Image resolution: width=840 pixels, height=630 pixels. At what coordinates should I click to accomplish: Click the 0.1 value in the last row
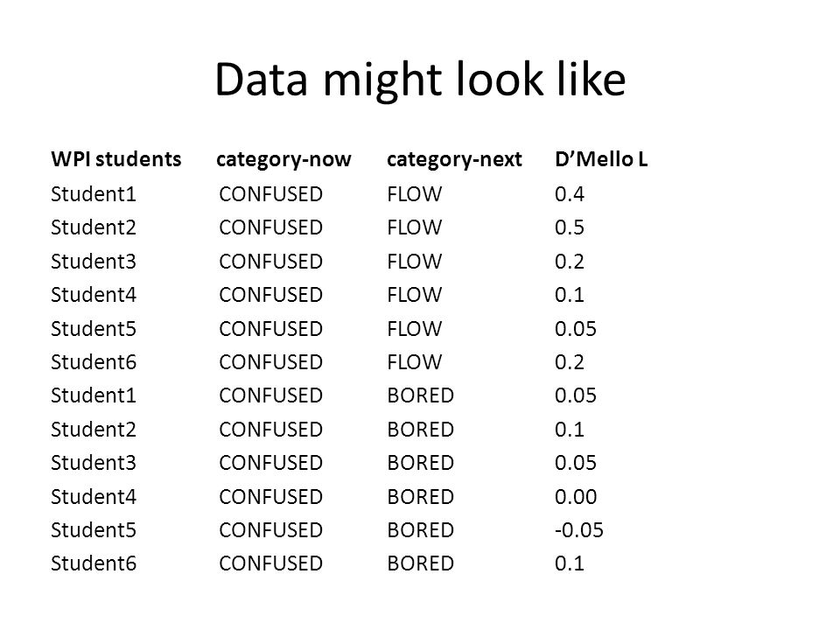point(570,563)
